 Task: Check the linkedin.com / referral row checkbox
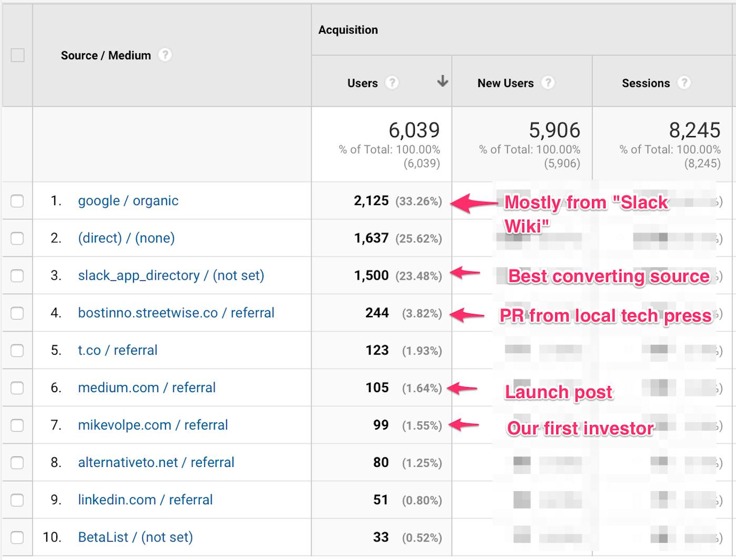(17, 500)
